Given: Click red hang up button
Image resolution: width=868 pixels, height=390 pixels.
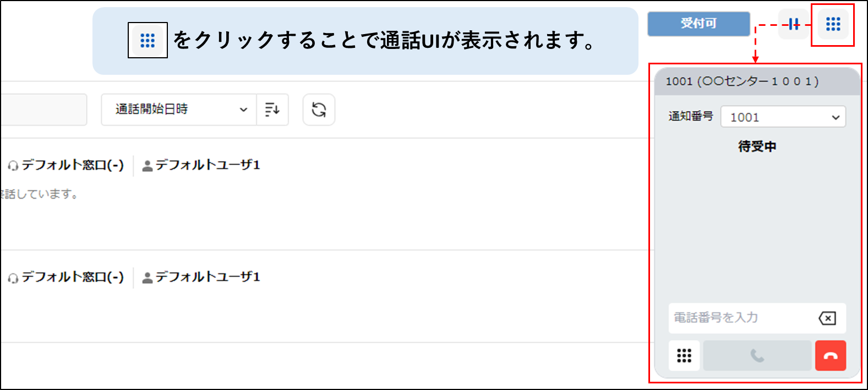Looking at the screenshot, I should coord(831,356).
